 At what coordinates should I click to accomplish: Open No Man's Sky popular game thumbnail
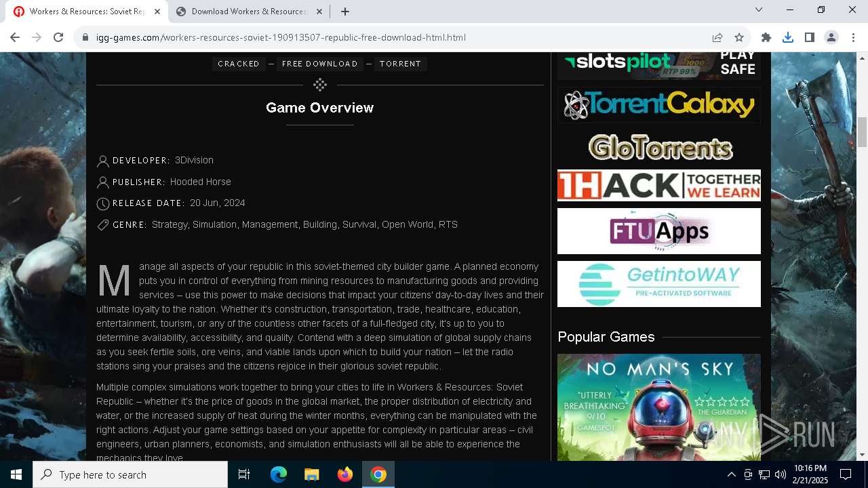tap(659, 407)
